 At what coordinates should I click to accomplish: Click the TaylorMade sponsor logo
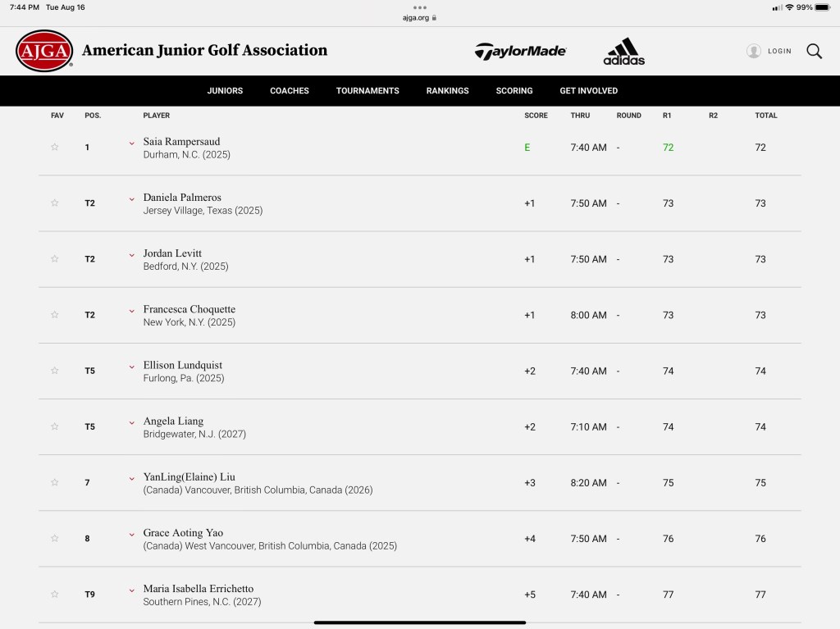(x=520, y=51)
